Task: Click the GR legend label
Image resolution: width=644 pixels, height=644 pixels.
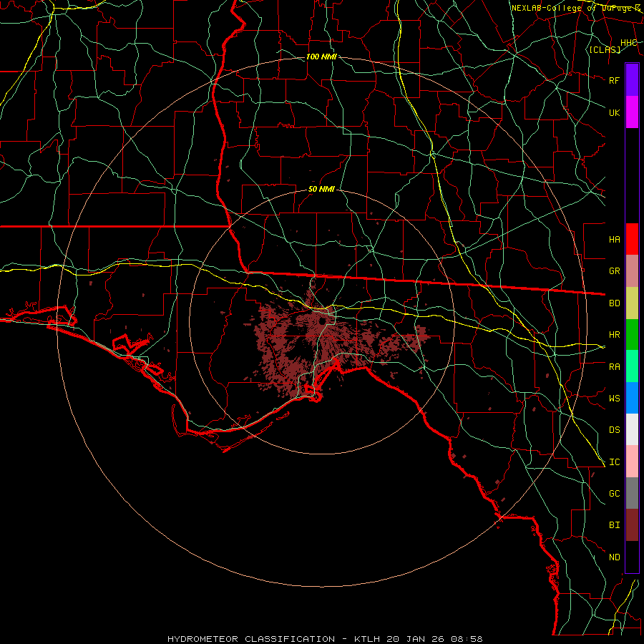Action: [x=615, y=271]
